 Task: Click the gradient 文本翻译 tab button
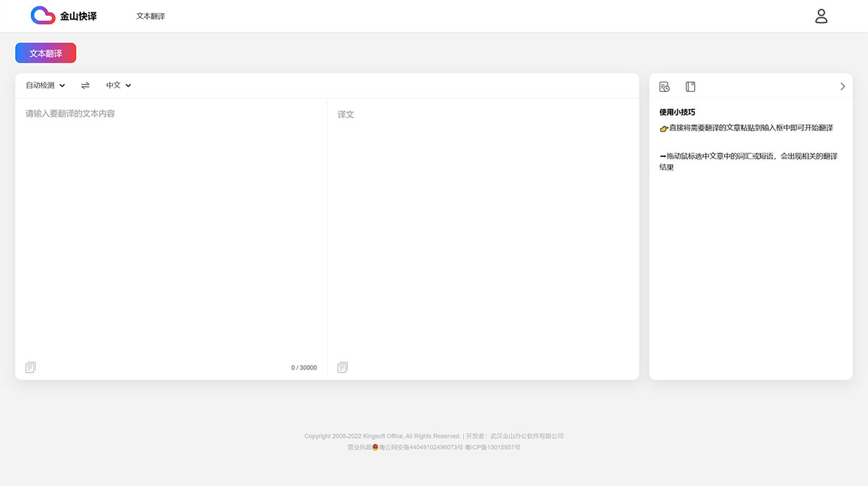(46, 53)
